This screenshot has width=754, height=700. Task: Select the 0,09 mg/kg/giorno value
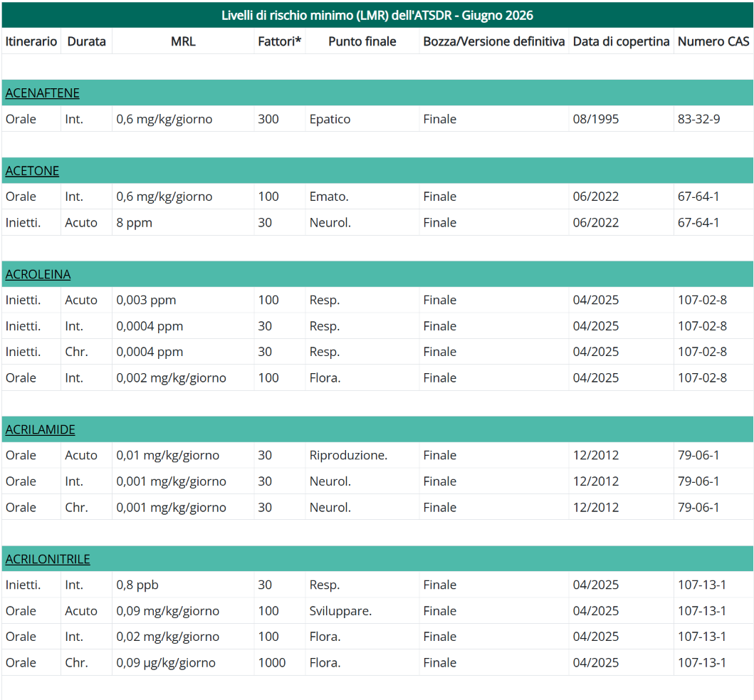tap(168, 610)
